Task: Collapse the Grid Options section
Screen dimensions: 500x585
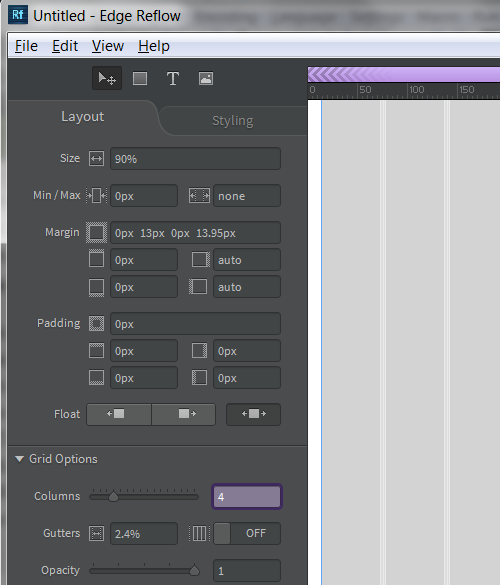Action: pyautogui.click(x=19, y=459)
